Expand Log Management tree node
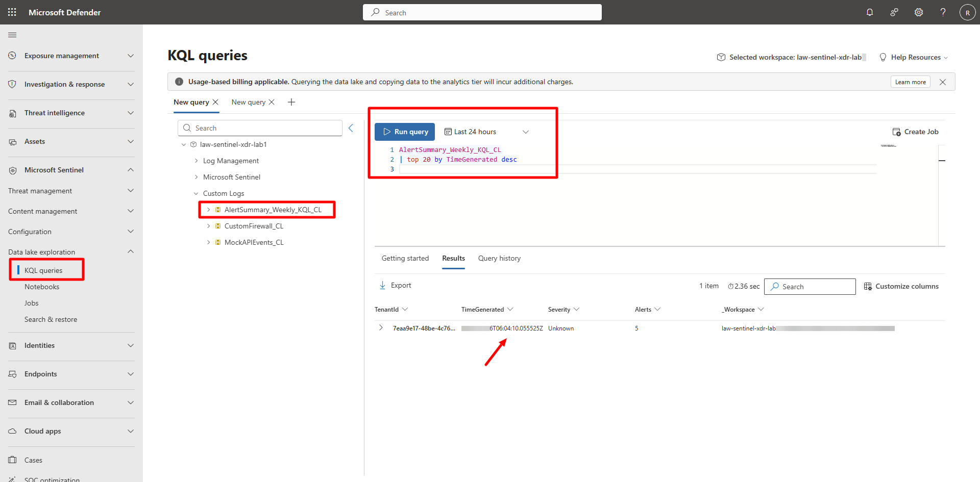Screen dimensions: 980x482 196,161
